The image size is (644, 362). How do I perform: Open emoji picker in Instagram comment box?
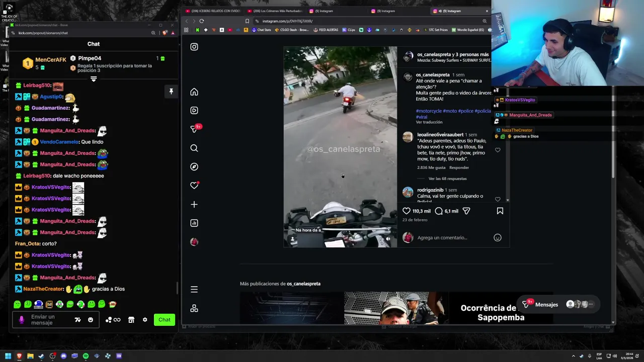(x=498, y=238)
